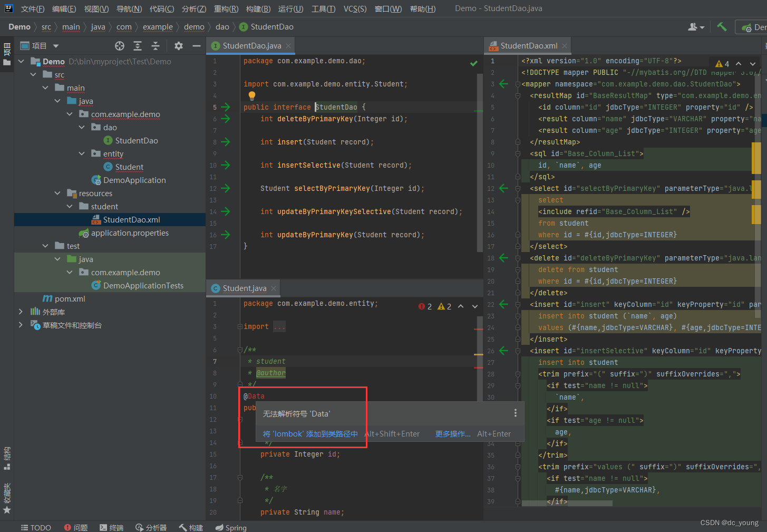
Task: Click red error count in Student.java
Action: (x=425, y=306)
